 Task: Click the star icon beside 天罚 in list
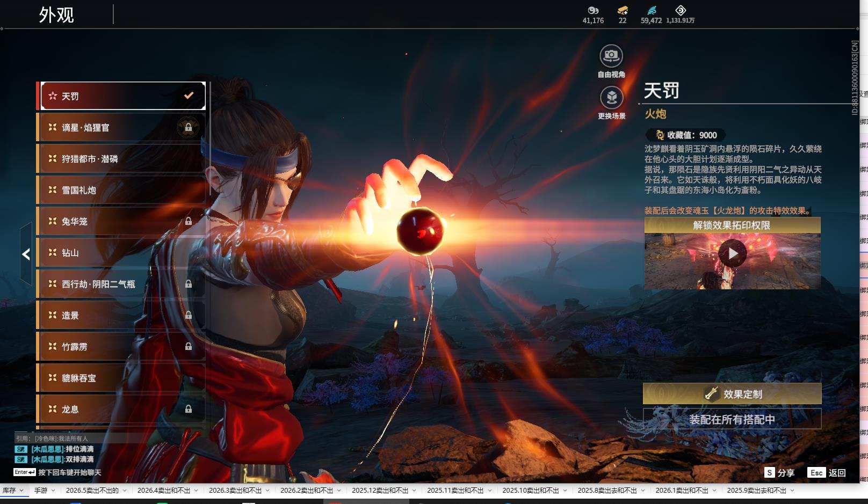[x=53, y=96]
